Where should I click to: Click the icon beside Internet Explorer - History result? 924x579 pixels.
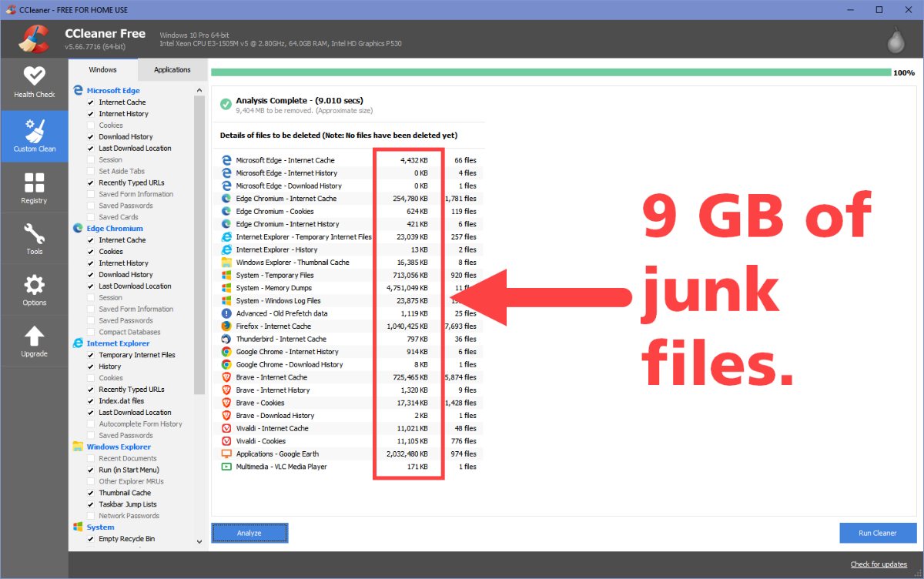226,249
